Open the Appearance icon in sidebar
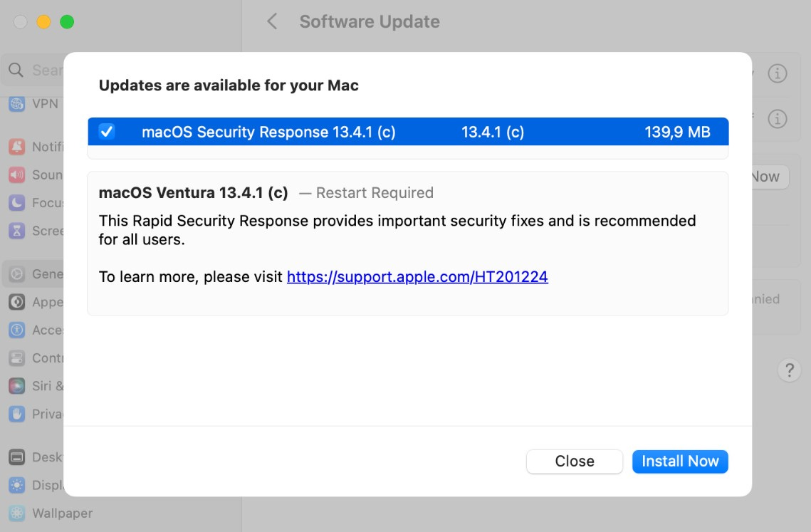Image resolution: width=811 pixels, height=532 pixels. (16, 302)
